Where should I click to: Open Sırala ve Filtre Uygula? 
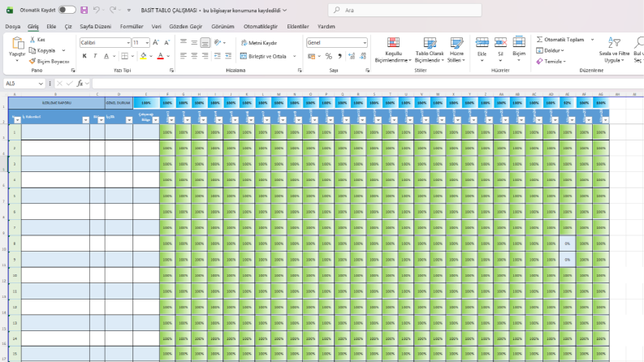[x=614, y=50]
